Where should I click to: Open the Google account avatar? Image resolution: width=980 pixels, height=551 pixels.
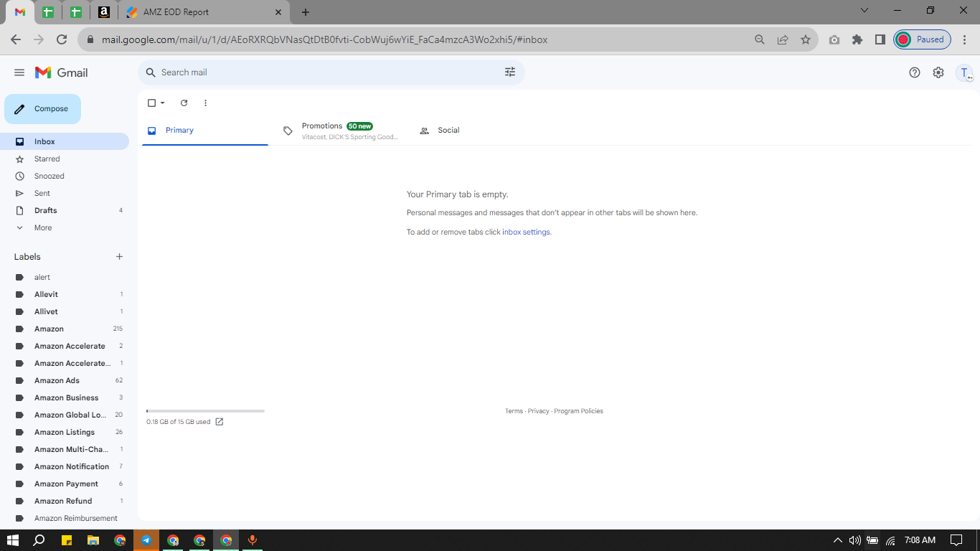pyautogui.click(x=965, y=72)
